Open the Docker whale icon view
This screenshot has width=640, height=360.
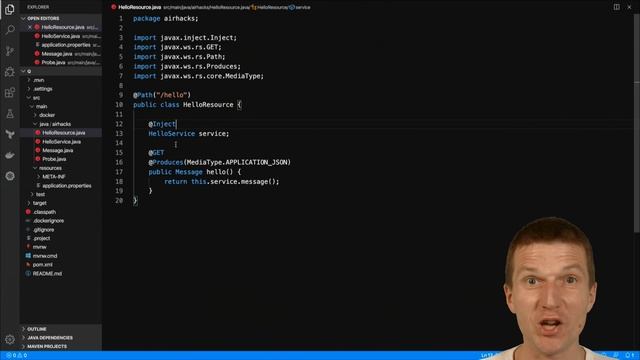coord(10,155)
